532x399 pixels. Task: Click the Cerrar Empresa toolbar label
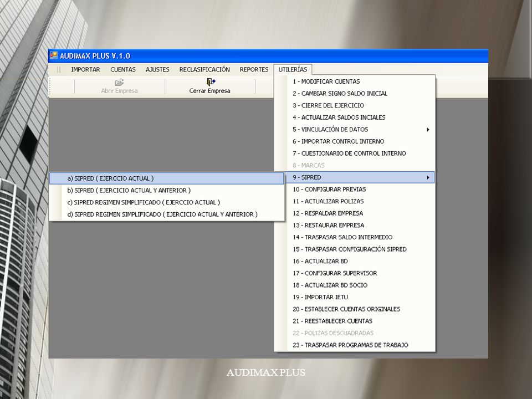(209, 91)
